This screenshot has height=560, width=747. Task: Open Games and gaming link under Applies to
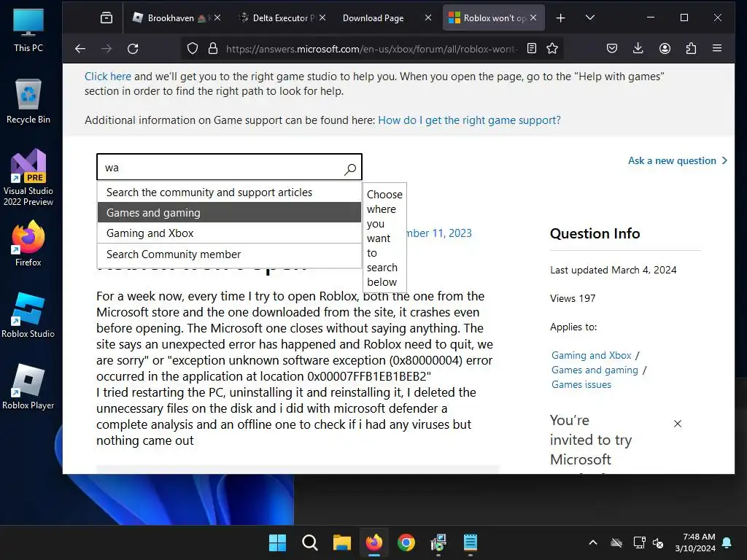point(595,370)
